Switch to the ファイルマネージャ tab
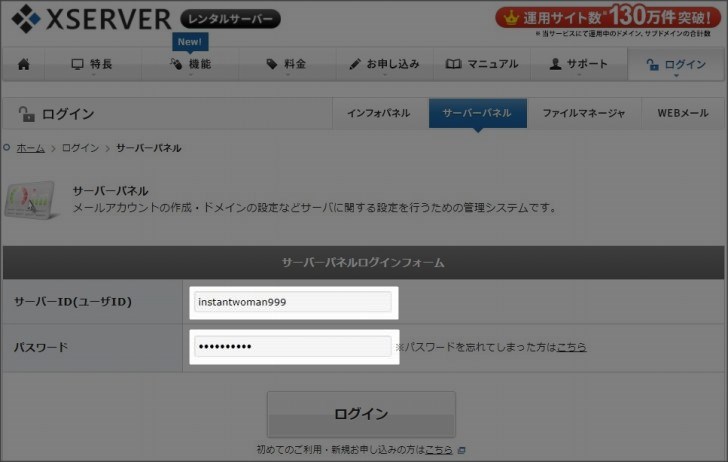Screen dimensions: 728x462 583,113
